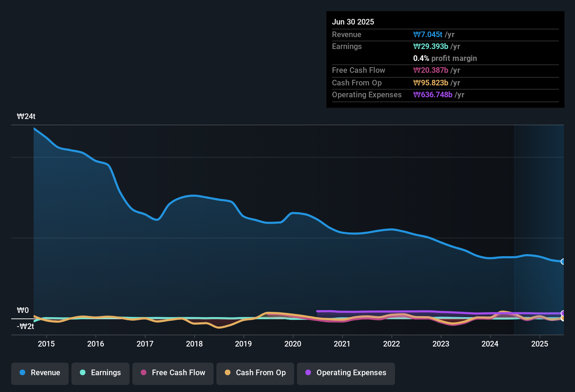The height and width of the screenshot is (392, 575).
Task: Enable the Cash From Op series
Action: (255, 373)
